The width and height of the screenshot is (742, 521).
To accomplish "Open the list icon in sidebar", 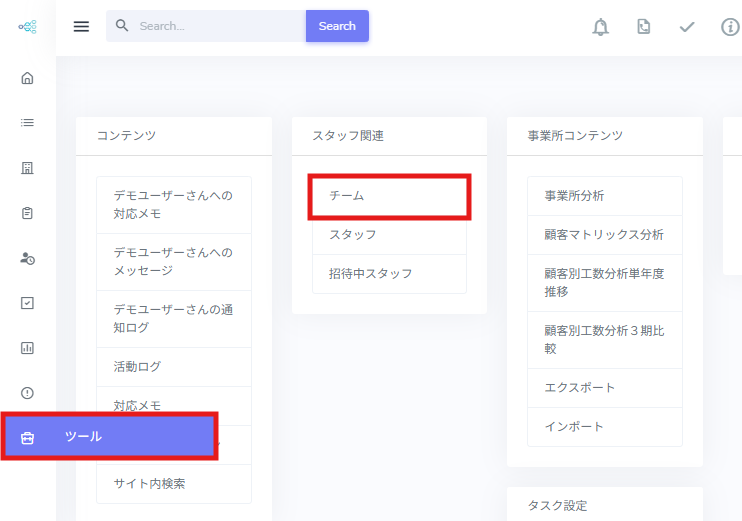I will coord(28,122).
